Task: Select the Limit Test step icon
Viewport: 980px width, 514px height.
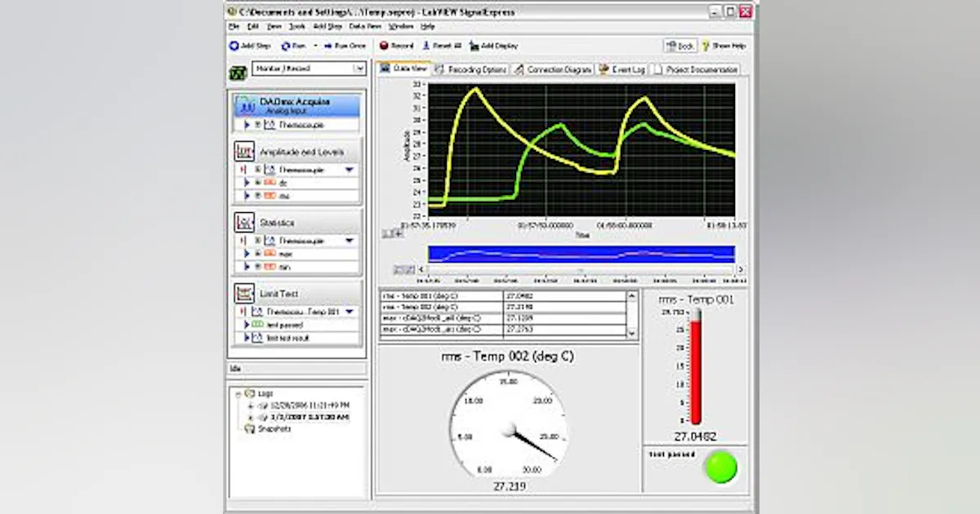Action: pyautogui.click(x=244, y=292)
